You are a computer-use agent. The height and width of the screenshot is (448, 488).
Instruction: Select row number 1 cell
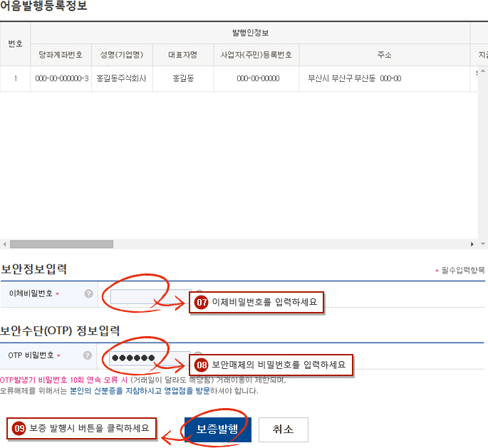(15, 78)
